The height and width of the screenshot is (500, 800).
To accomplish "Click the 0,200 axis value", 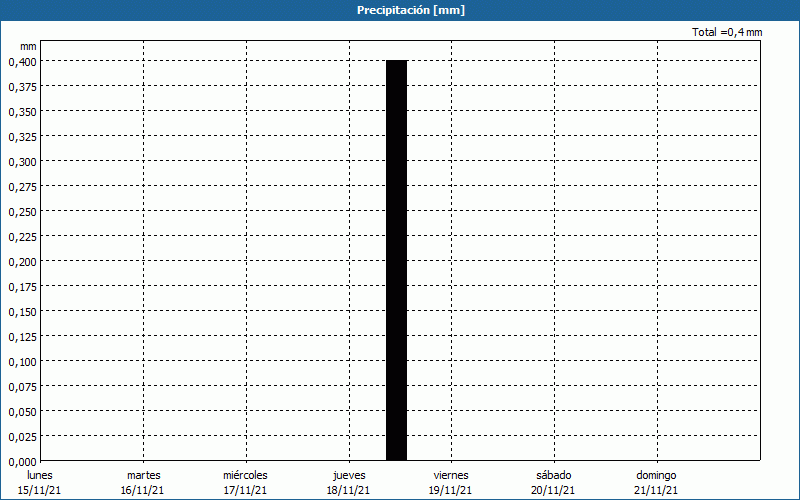I will [x=22, y=262].
